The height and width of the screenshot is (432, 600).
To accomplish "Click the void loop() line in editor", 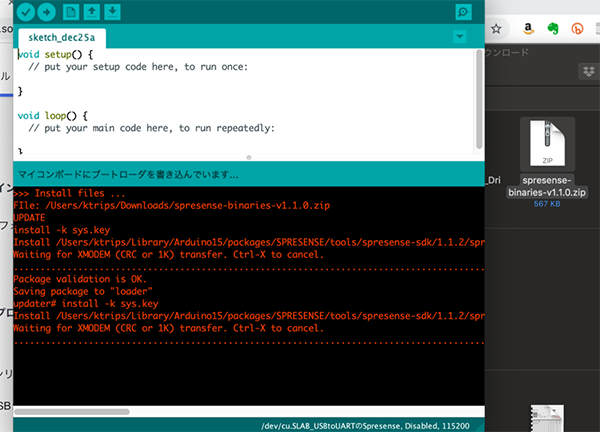I will click(x=53, y=116).
